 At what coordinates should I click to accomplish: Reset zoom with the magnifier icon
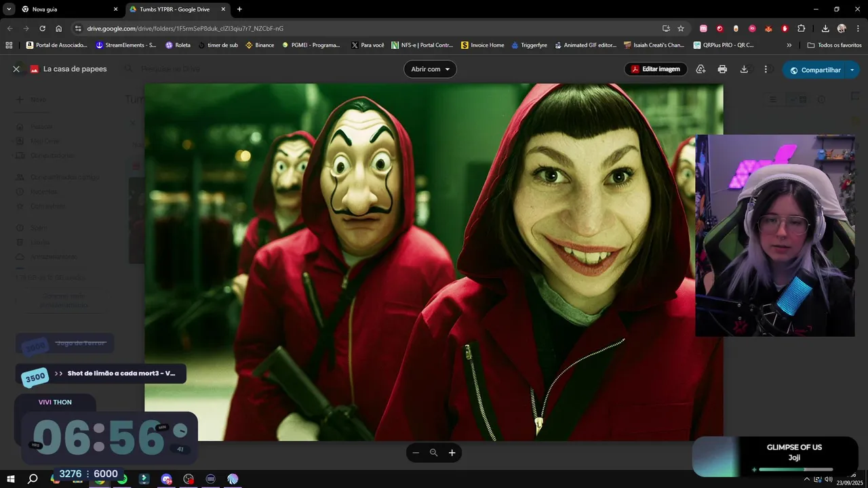[434, 453]
